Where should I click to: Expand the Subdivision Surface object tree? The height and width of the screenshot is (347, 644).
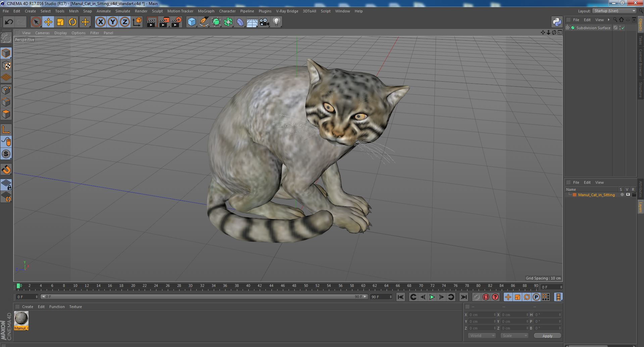tap(567, 28)
